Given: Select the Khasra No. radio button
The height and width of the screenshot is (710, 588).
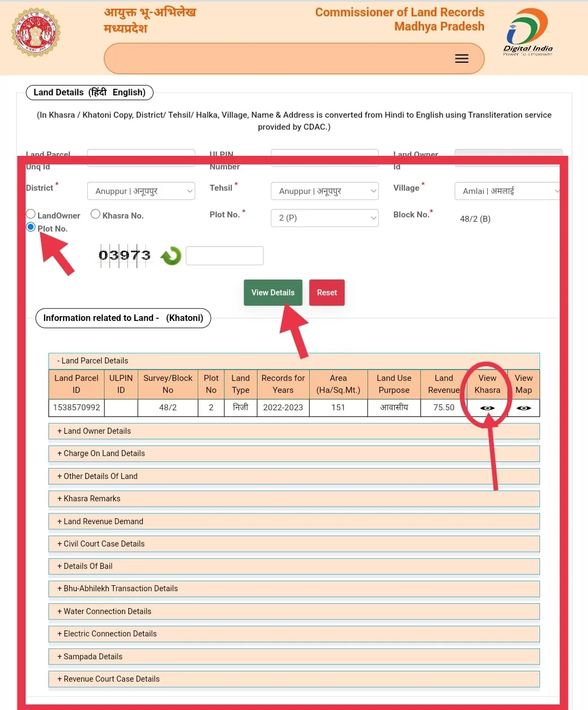Looking at the screenshot, I should coord(95,214).
